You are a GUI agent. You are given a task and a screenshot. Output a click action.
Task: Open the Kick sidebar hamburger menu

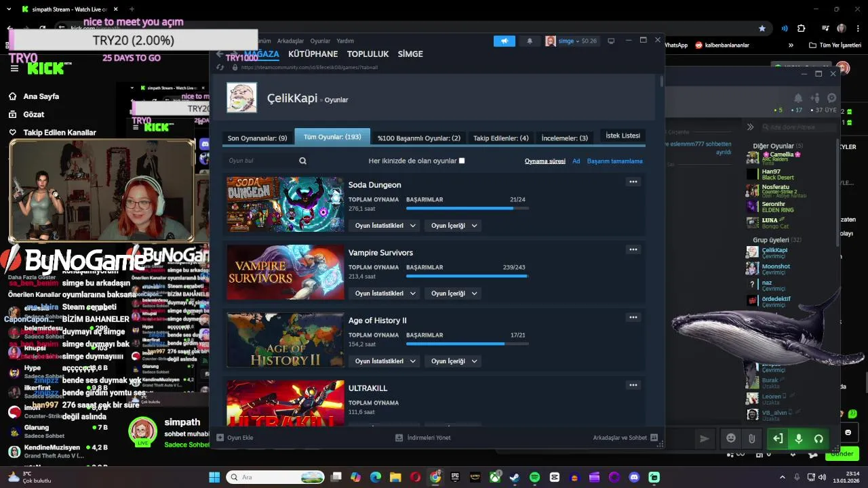coord(14,68)
